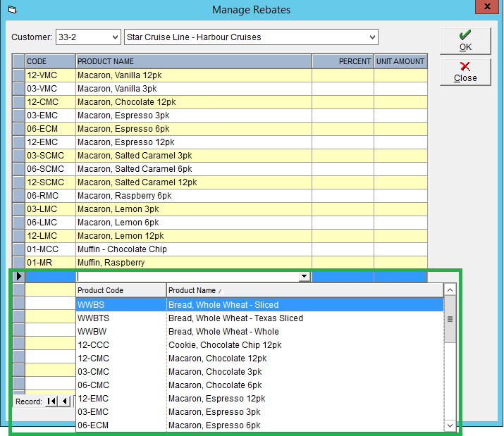Select row header for 12-VMC row
This screenshot has height=436, width=504.
pos(18,75)
